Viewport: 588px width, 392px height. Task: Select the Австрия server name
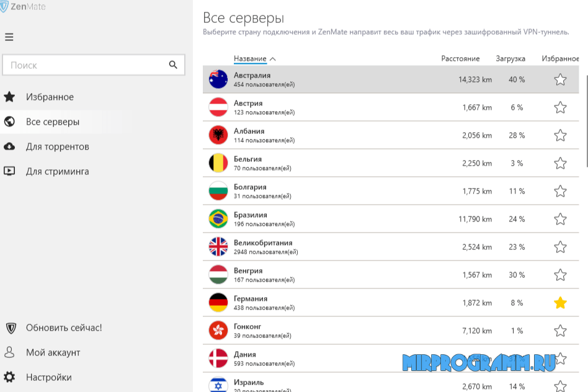(x=248, y=103)
